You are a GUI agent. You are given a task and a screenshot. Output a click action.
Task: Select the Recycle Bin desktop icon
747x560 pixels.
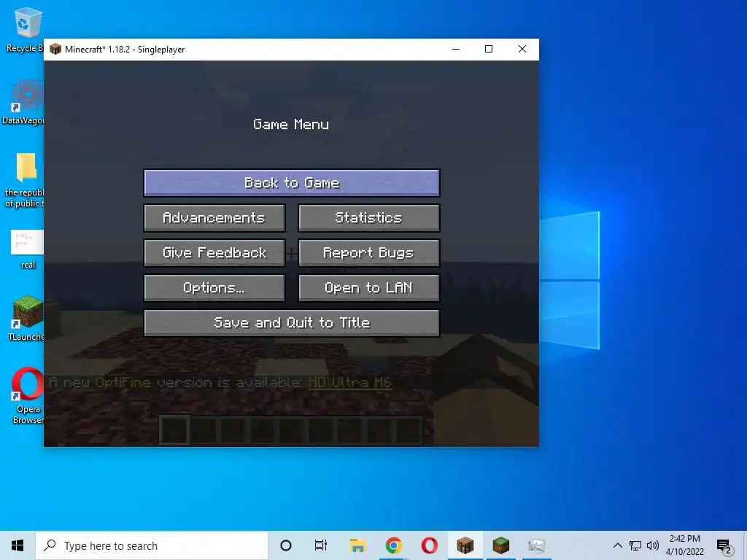(x=24, y=29)
